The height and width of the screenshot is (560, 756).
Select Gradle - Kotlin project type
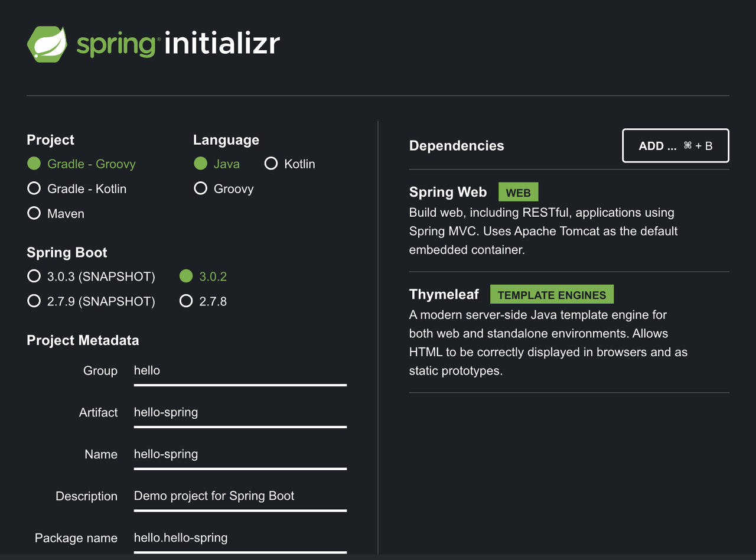[x=77, y=188]
